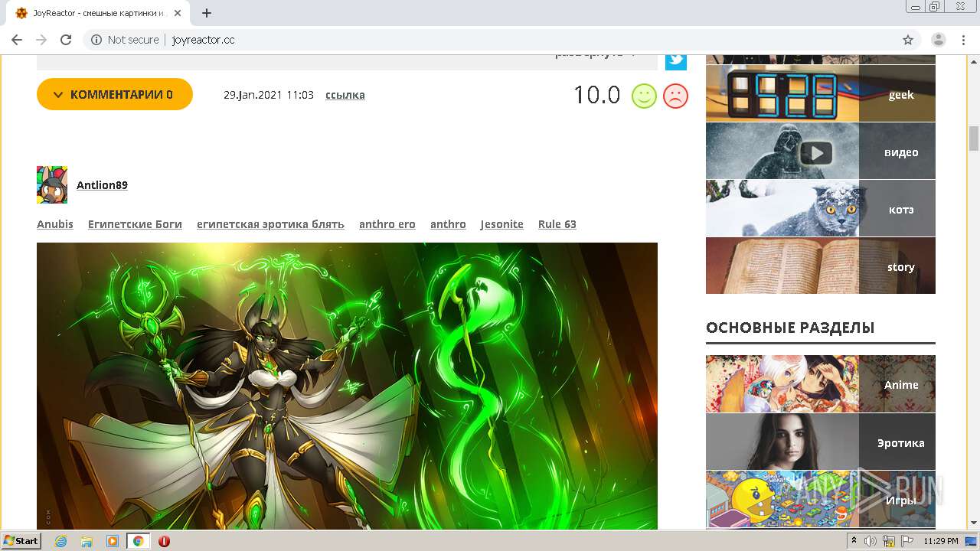This screenshot has width=980, height=551.
Task: Open the story section thumbnail
Action: point(821,266)
